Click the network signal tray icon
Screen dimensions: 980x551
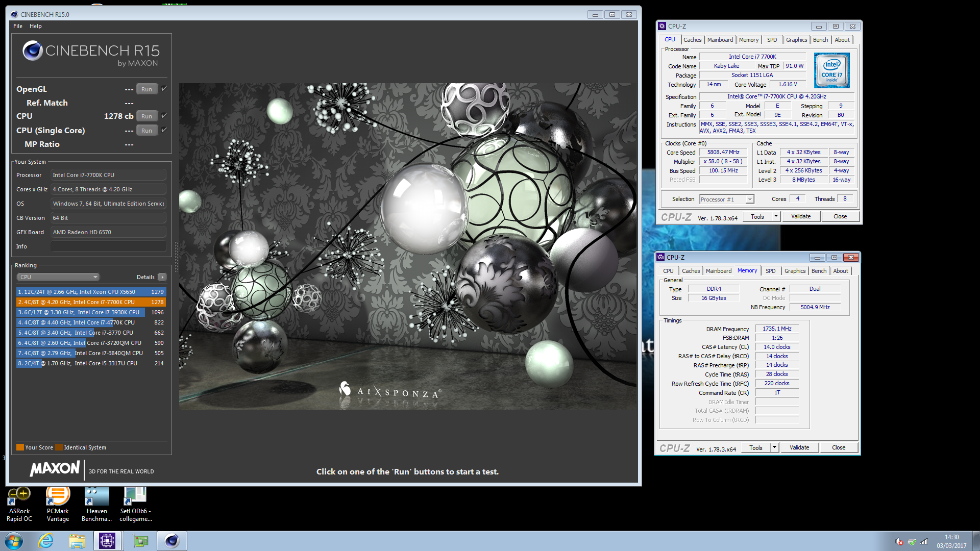(x=924, y=542)
